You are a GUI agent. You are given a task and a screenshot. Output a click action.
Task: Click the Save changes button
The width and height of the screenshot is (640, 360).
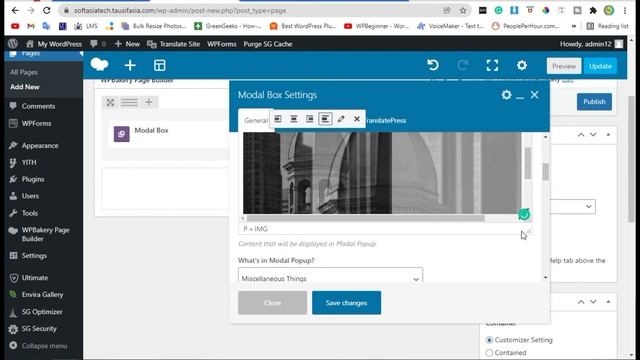pos(346,303)
